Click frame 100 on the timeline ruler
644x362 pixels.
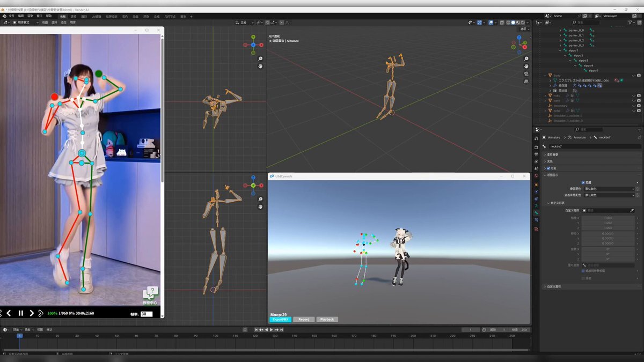pyautogui.click(x=215, y=336)
